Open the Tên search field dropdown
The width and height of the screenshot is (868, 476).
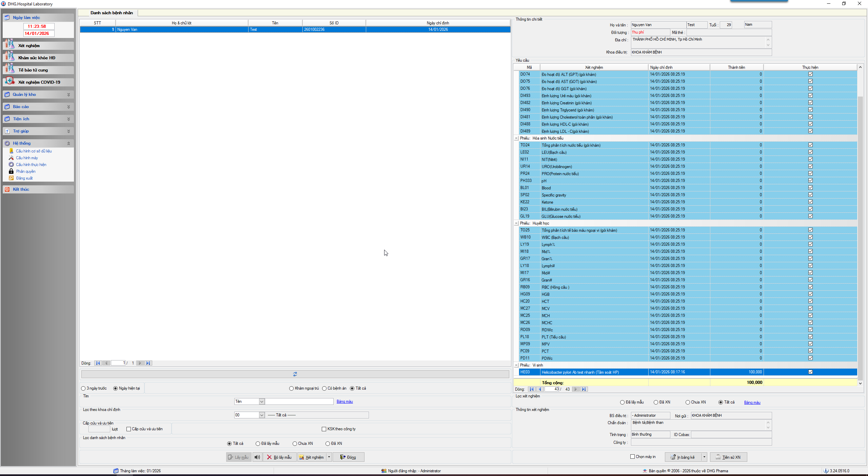click(262, 401)
